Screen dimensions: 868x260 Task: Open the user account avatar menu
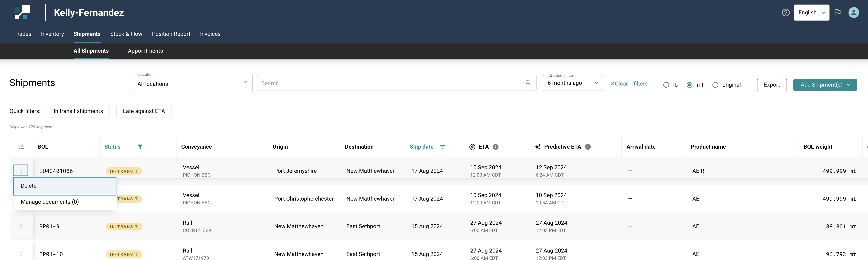coord(854,13)
